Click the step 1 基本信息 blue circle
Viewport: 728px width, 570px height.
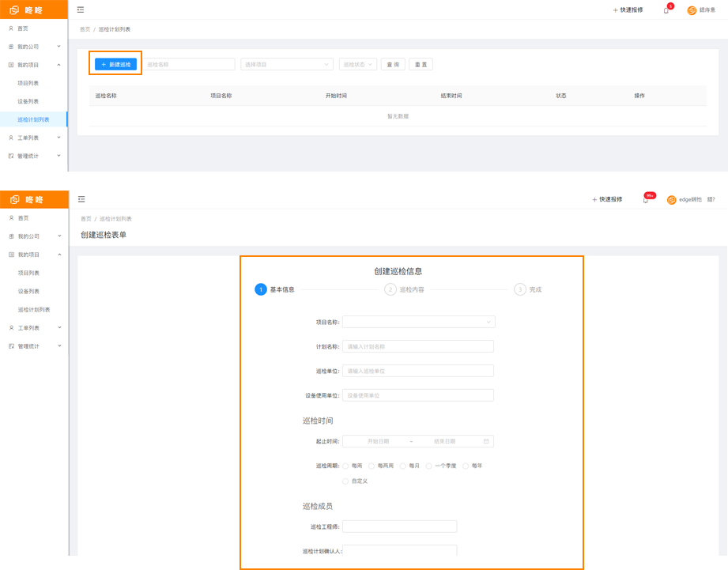pos(261,289)
